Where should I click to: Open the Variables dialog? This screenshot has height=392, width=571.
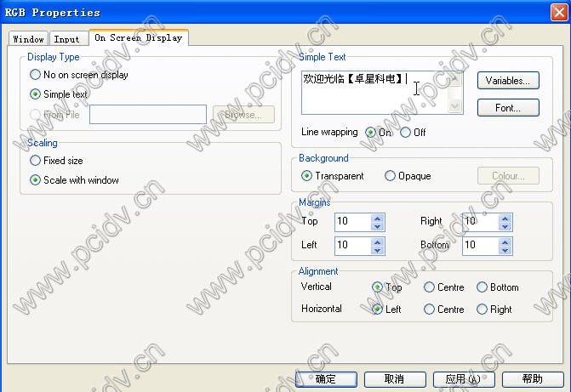tap(508, 81)
